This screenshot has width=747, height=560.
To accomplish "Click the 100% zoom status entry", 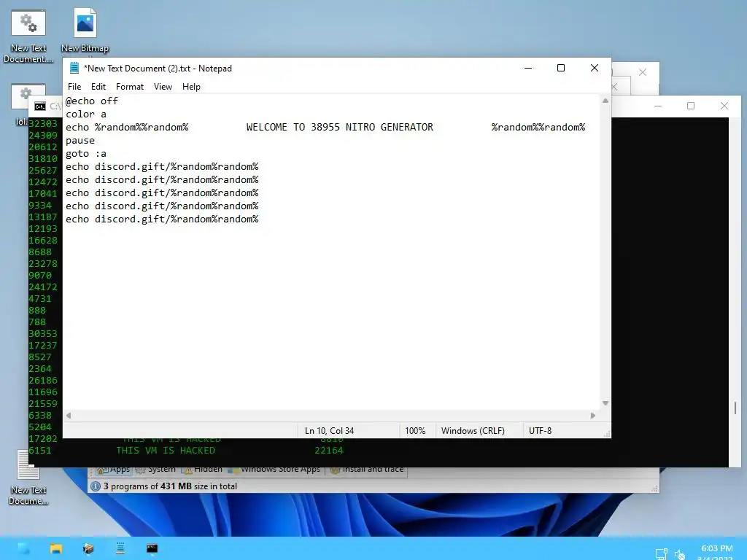I will coord(415,430).
